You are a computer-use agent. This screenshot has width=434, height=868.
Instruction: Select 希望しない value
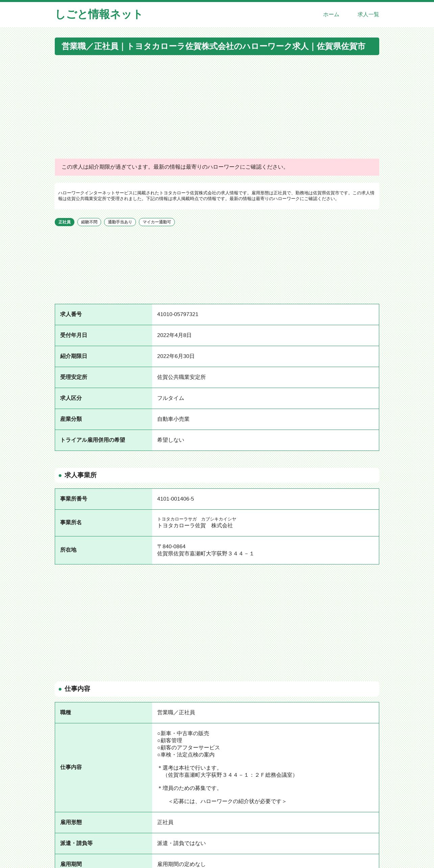(171, 440)
